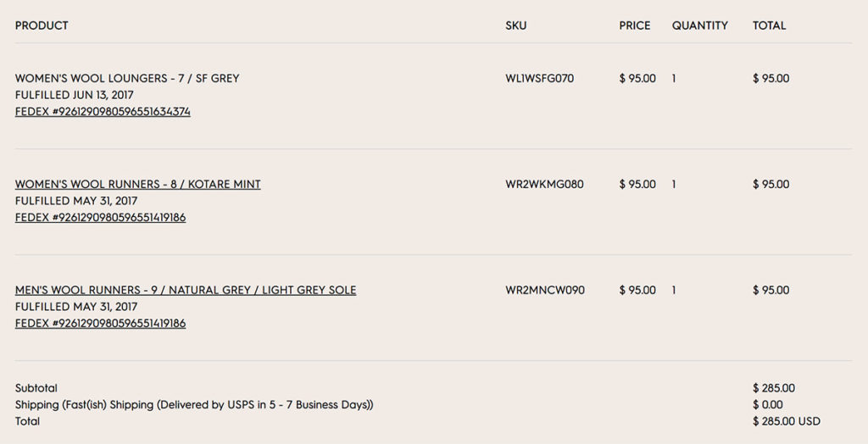Select SKU WL1WSFG070 text
This screenshot has width=868, height=444.
tap(540, 78)
